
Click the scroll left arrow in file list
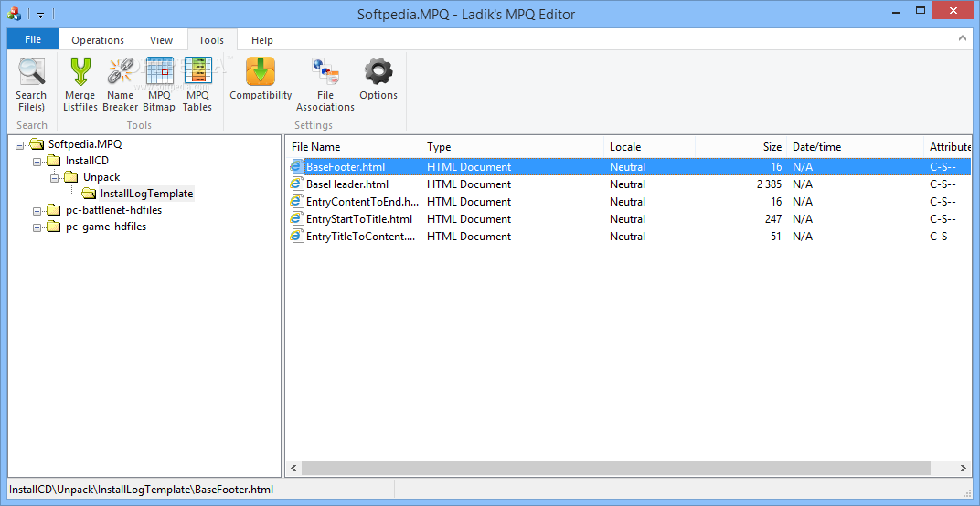coord(293,468)
